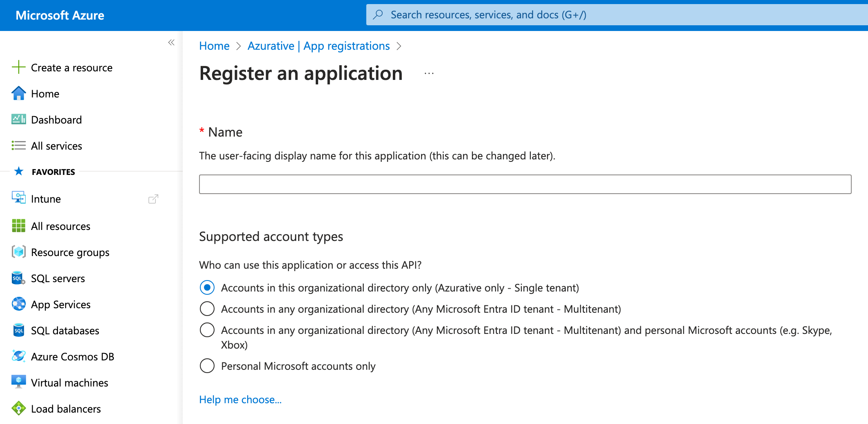Viewport: 868px width, 424px height.
Task: Open Azure Cosmos DB in the sidebar
Action: click(73, 357)
